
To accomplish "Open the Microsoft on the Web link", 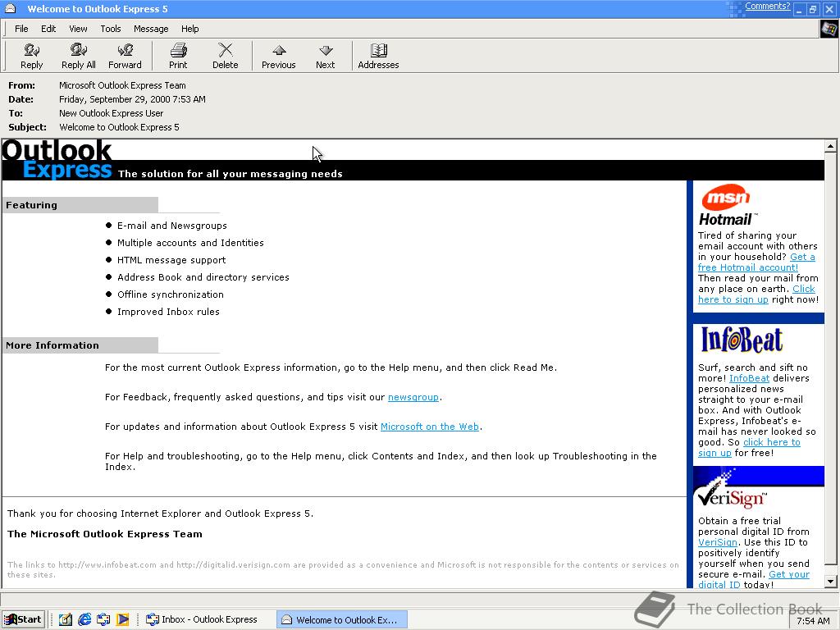I will (x=430, y=427).
